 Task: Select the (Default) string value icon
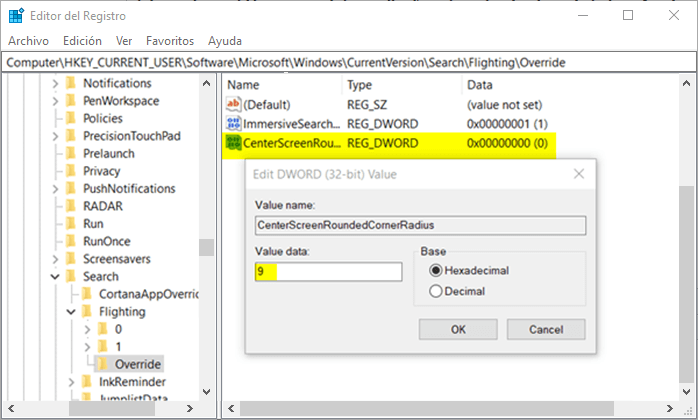click(x=233, y=104)
